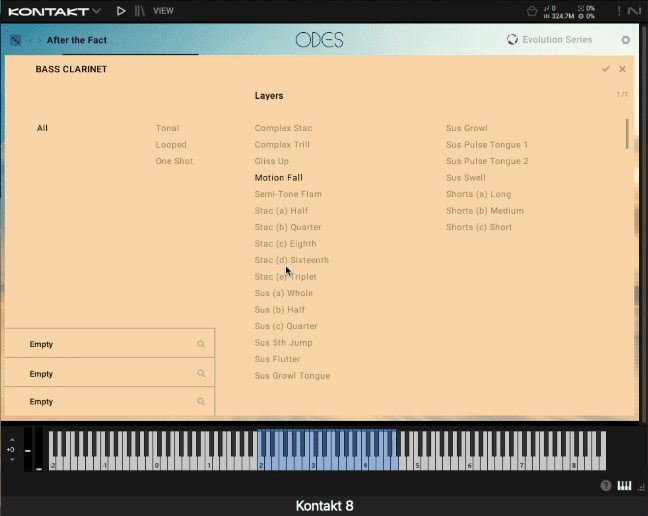Click the play button in Kontakt header

click(x=121, y=11)
